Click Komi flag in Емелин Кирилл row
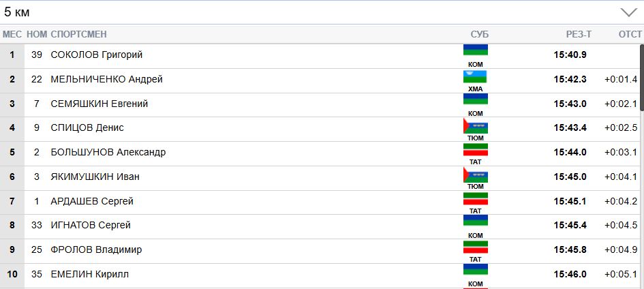The image size is (644, 289). point(476,270)
